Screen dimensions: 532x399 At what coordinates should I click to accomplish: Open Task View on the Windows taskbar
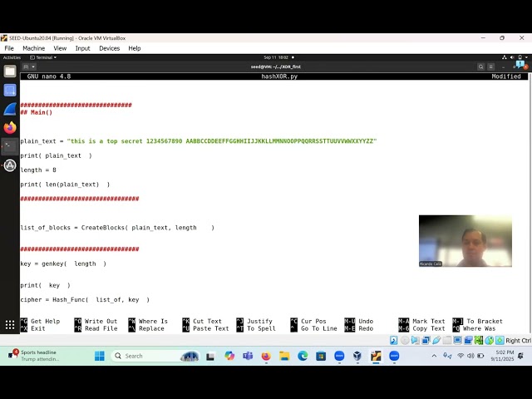coord(210,356)
